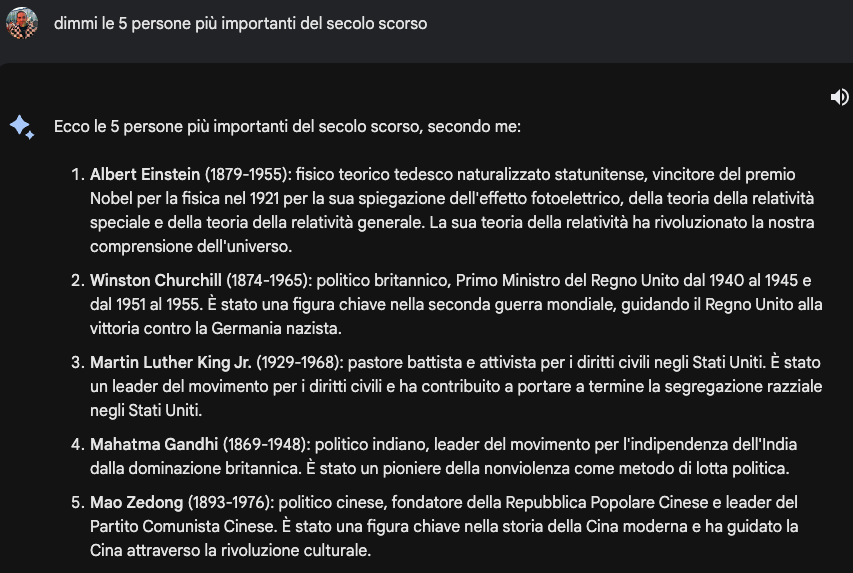Click the Churchill dates (1874-1965)
This screenshot has height=573, width=853.
pyautogui.click(x=269, y=280)
